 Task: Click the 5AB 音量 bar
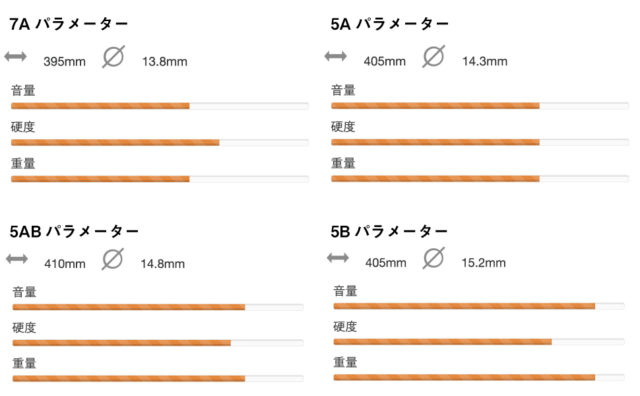pyautogui.click(x=158, y=307)
